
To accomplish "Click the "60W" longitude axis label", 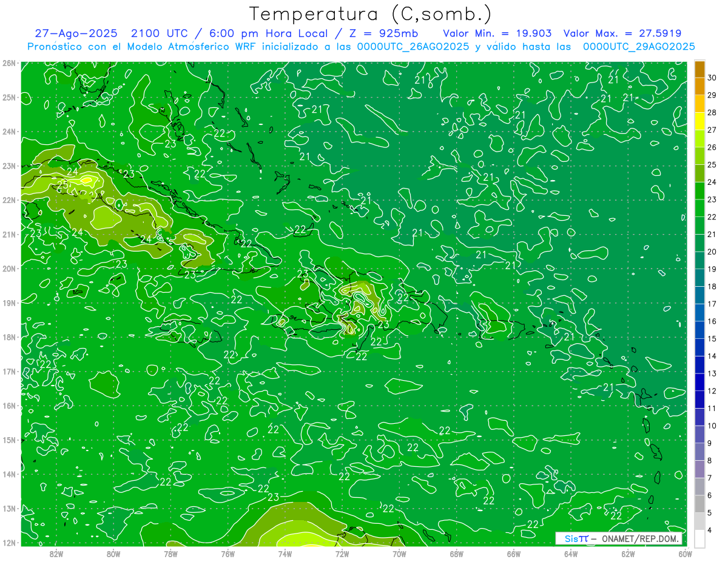I will tap(685, 553).
